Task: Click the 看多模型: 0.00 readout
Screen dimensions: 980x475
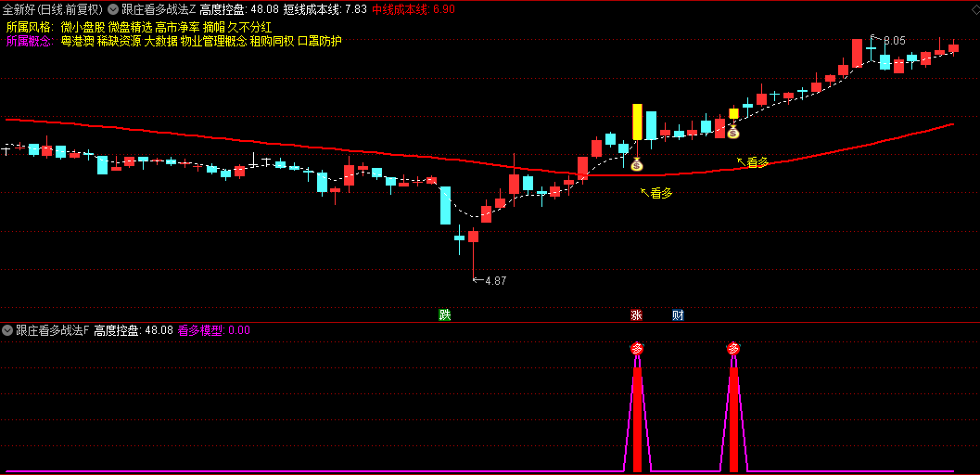Action: (214, 330)
